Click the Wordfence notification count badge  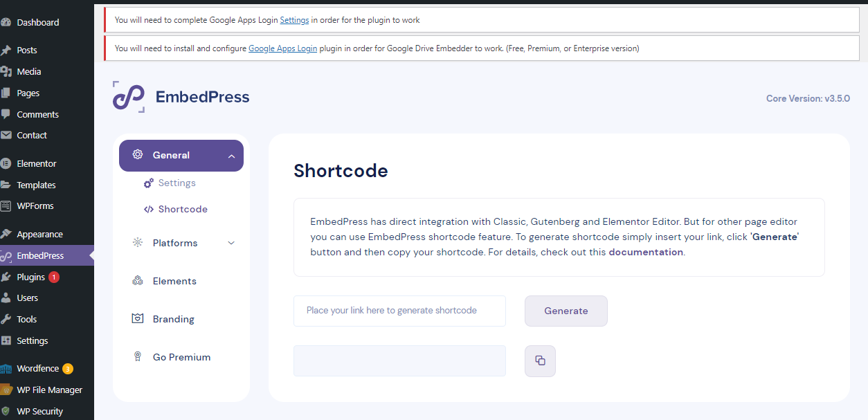point(68,369)
